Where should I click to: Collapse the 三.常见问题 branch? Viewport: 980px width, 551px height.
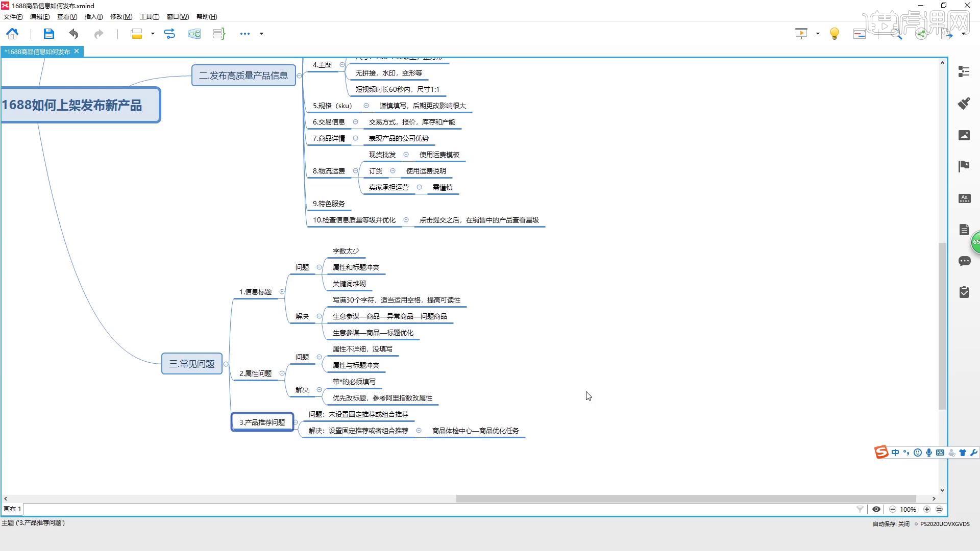tap(226, 364)
